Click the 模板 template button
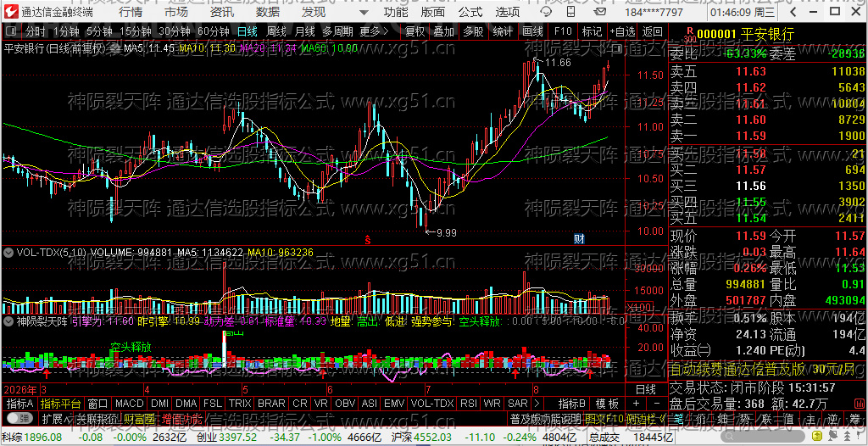This screenshot has height=446, width=868. pos(607,403)
